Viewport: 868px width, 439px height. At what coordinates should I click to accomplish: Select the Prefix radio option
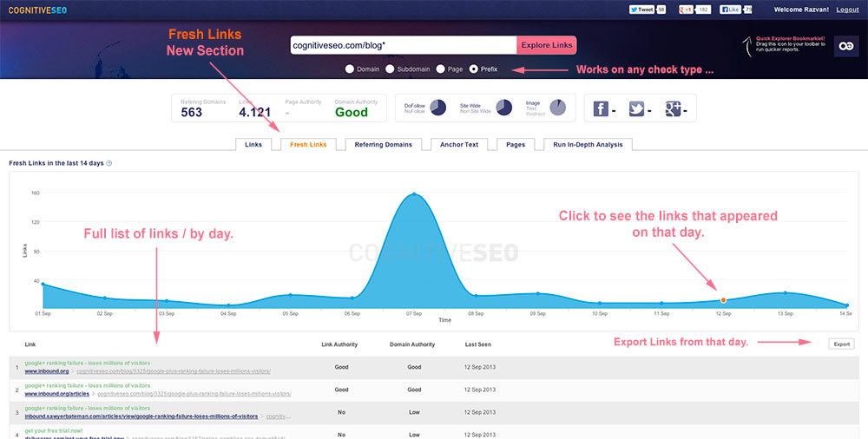(473, 69)
